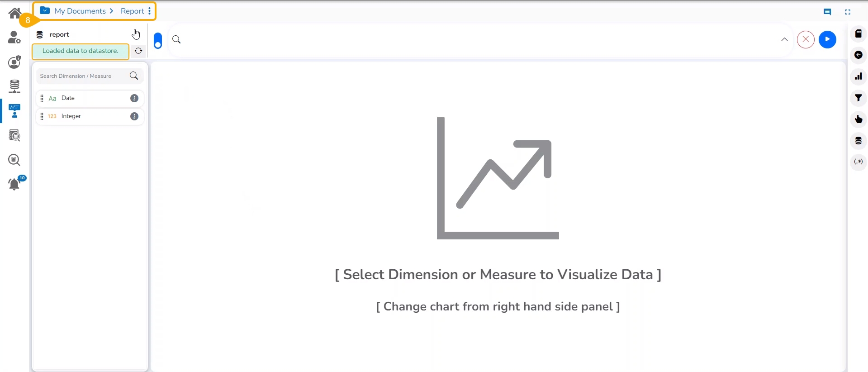
Task: Click the save (SD card) icon
Action: 859,33
